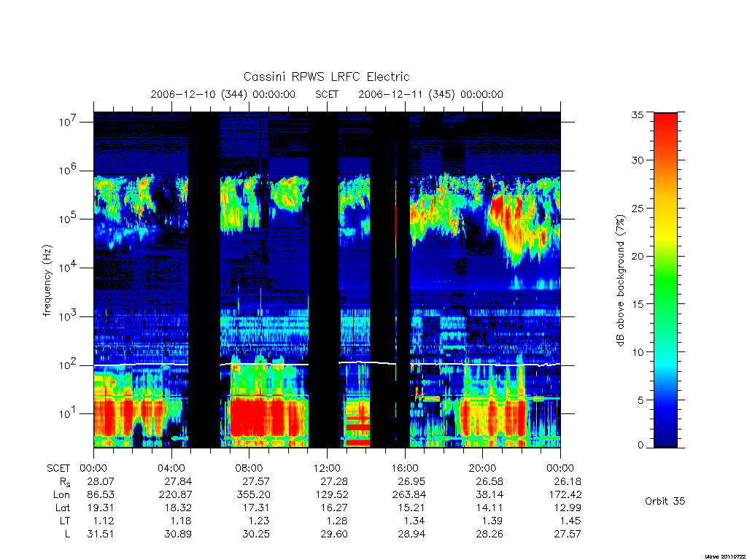Click the latitude value '19.31'
The width and height of the screenshot is (747, 560).
click(x=101, y=507)
